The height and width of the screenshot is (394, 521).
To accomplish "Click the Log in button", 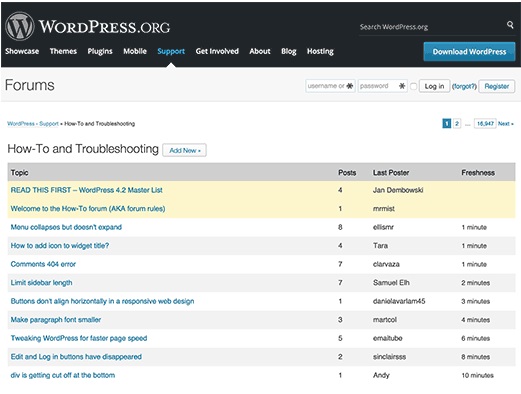I will (x=434, y=86).
